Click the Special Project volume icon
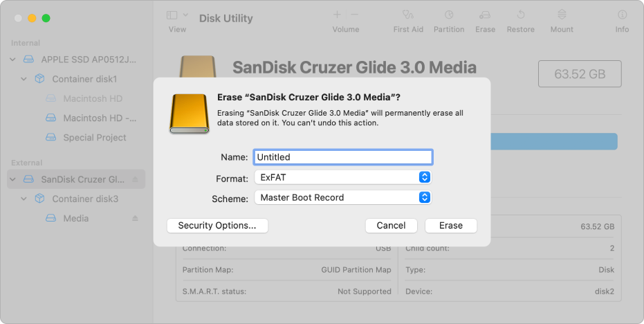644x324 pixels. pyautogui.click(x=51, y=137)
